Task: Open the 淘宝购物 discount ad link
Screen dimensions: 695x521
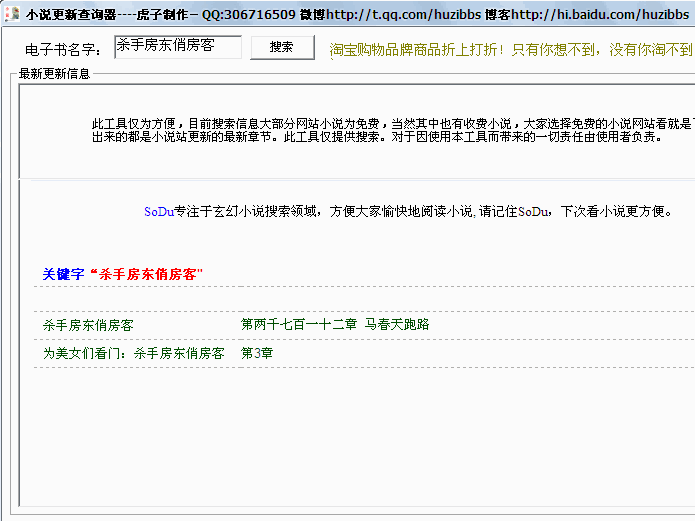Action: click(510, 49)
